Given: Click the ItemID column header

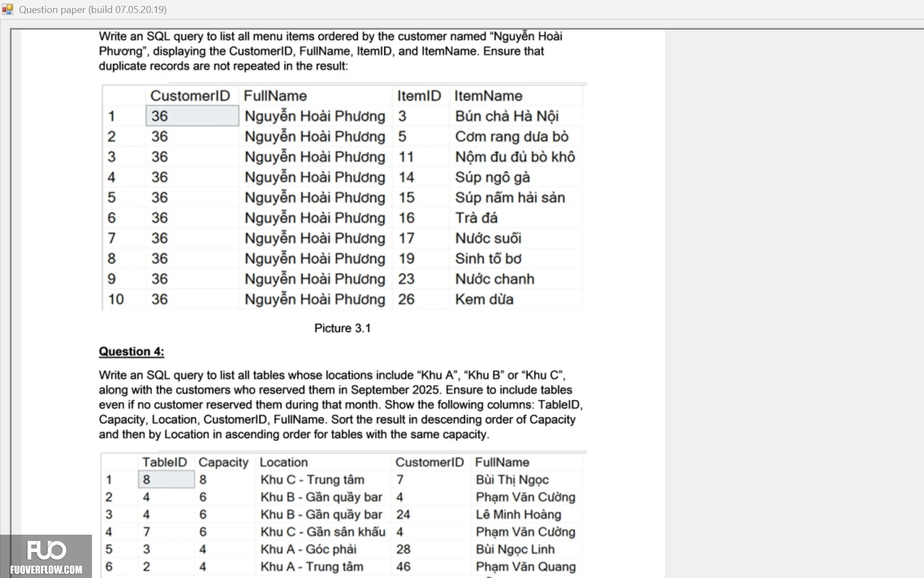Looking at the screenshot, I should pos(420,96).
